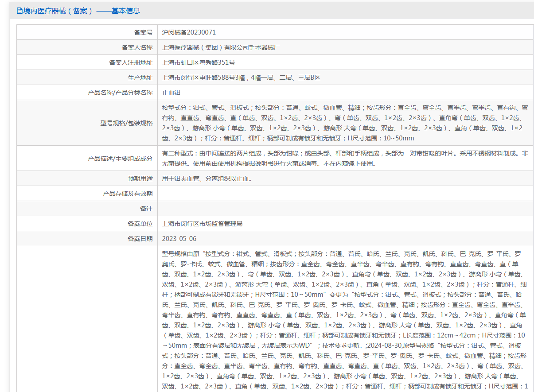Screen dimensions: 534x392
Task: Click the heading 境内医疗器械（备案）——基本信息
Action: [82, 11]
